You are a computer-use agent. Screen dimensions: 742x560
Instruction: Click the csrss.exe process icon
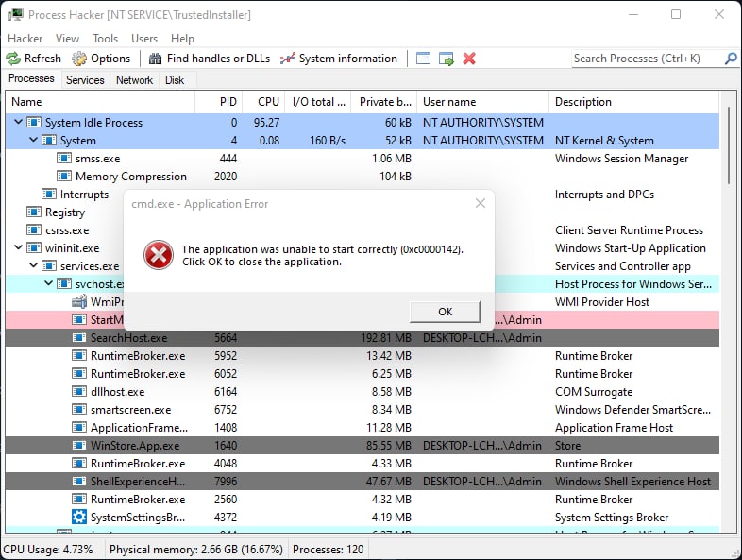(x=34, y=230)
